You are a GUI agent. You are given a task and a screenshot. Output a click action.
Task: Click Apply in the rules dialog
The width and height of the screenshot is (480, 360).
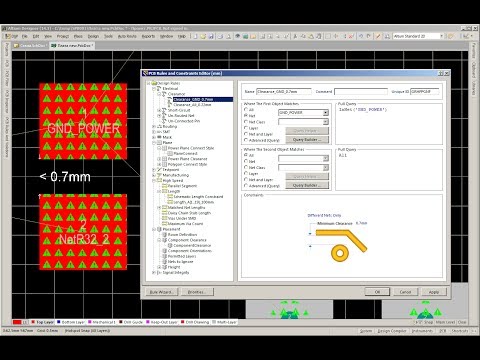click(x=434, y=292)
